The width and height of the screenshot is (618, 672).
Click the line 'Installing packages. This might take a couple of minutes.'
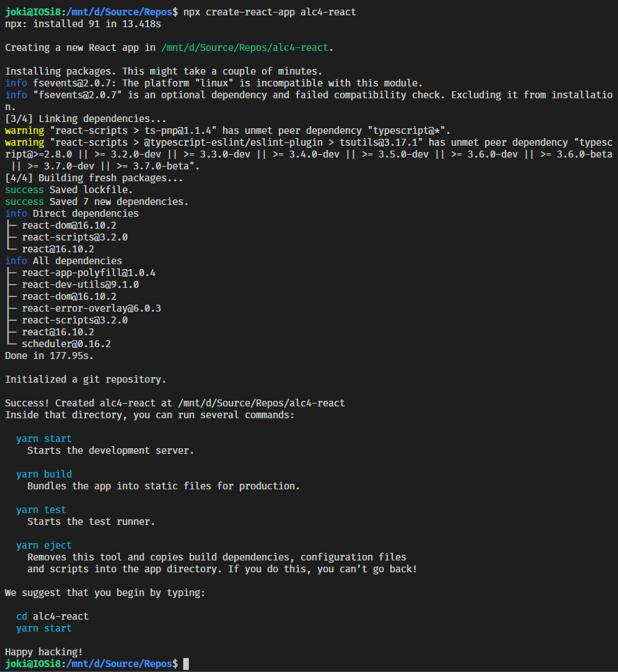(164, 71)
